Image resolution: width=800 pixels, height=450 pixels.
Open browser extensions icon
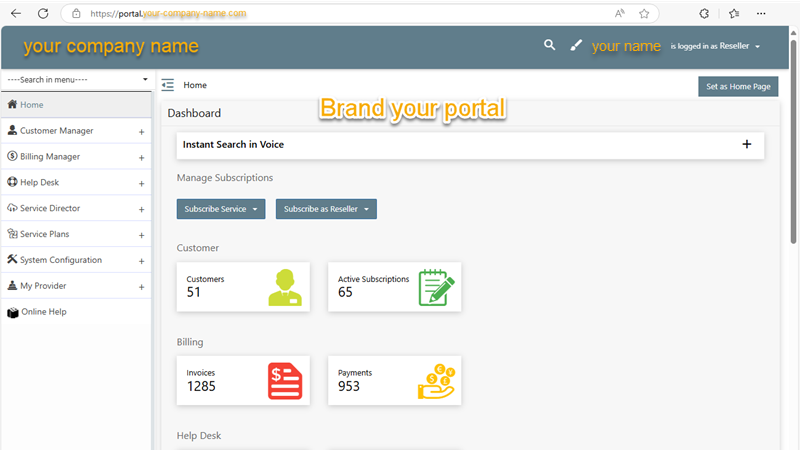tap(704, 13)
